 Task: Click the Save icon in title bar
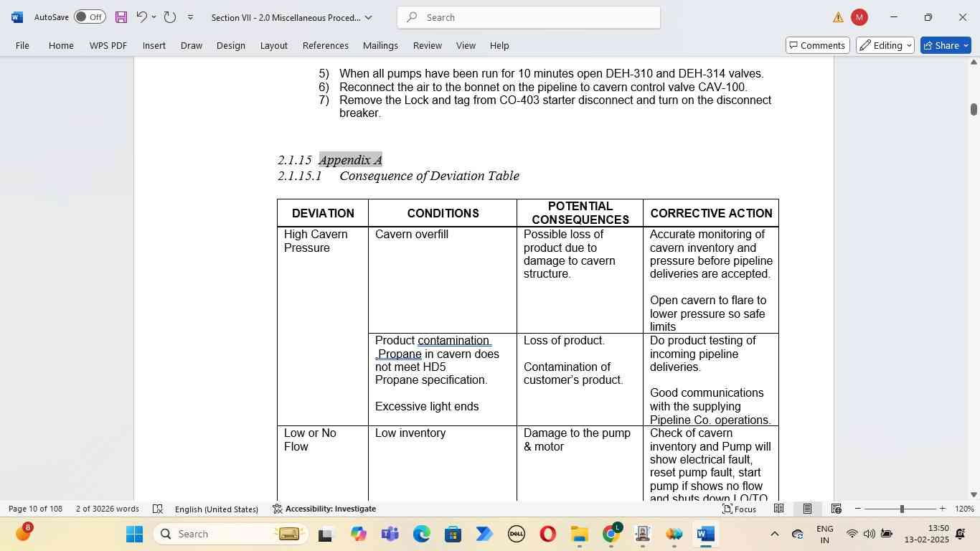[x=121, y=17]
